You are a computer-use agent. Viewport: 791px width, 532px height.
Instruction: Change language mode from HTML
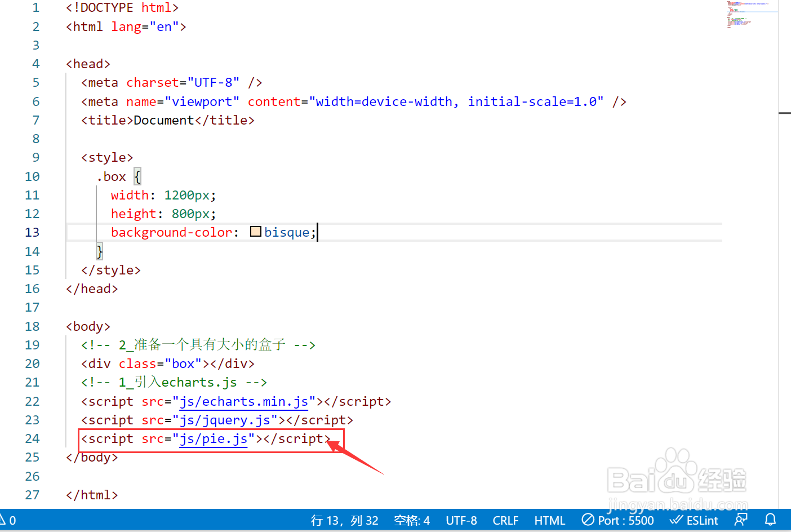click(x=549, y=520)
